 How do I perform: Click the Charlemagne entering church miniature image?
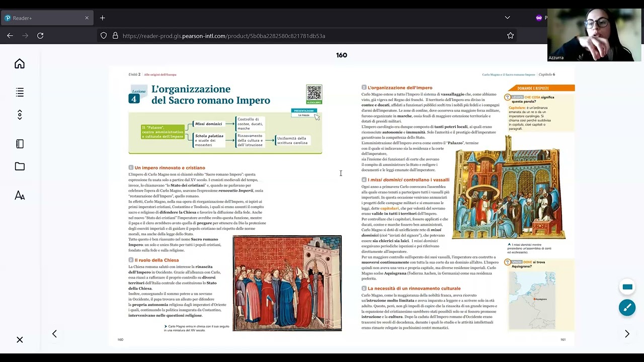[287, 283]
